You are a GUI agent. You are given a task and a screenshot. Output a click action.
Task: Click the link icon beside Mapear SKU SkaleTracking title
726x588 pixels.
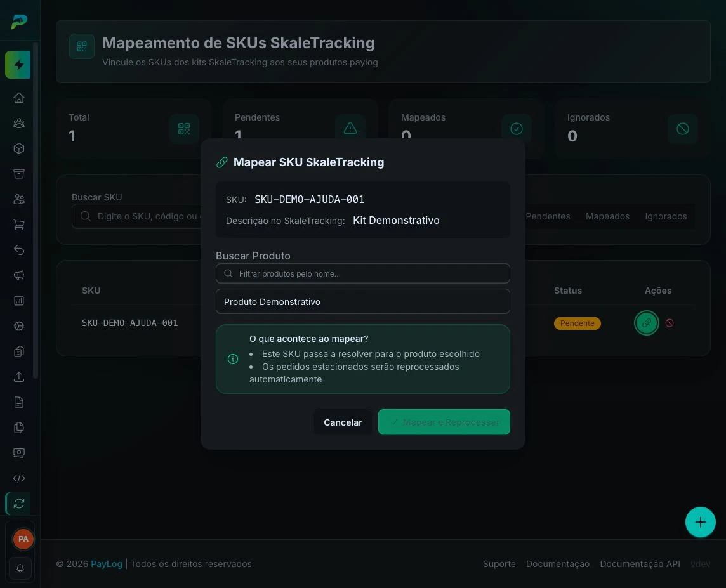[x=222, y=162]
